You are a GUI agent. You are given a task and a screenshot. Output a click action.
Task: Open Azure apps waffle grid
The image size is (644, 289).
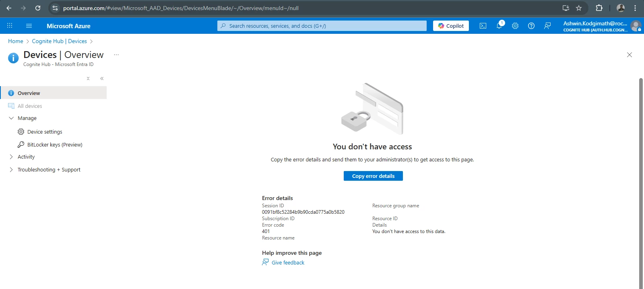coord(10,26)
